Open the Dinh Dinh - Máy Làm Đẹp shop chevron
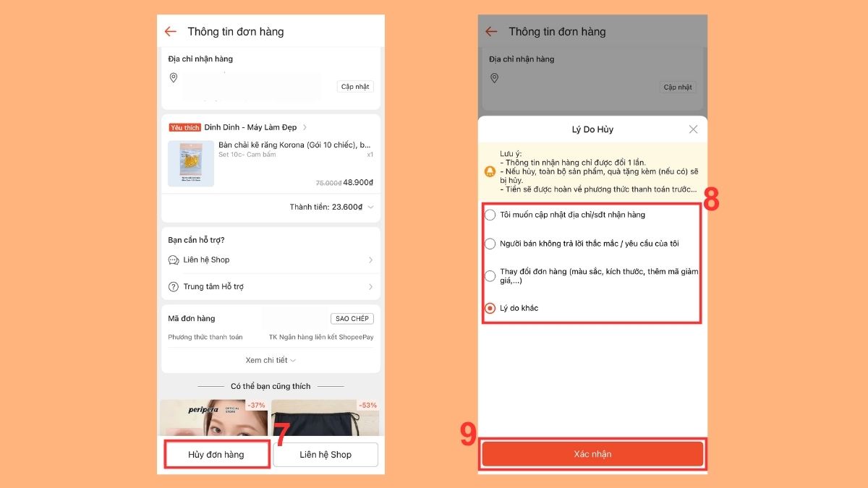 point(305,127)
